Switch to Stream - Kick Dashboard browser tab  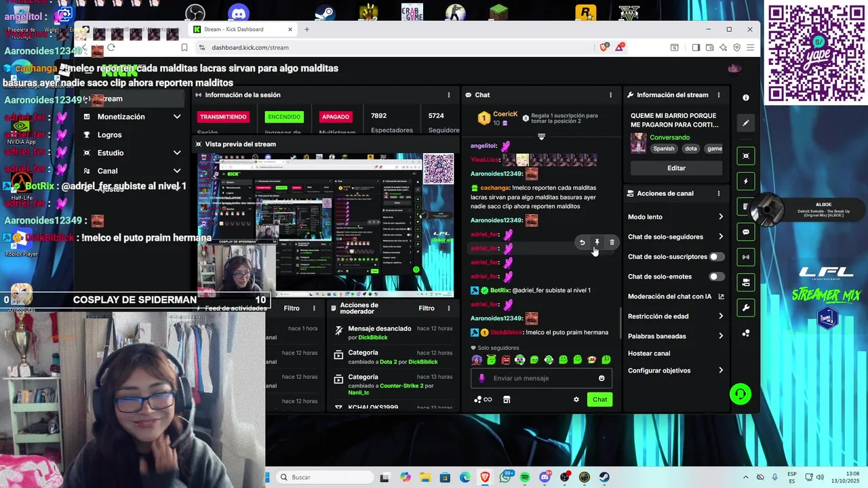[x=243, y=29]
